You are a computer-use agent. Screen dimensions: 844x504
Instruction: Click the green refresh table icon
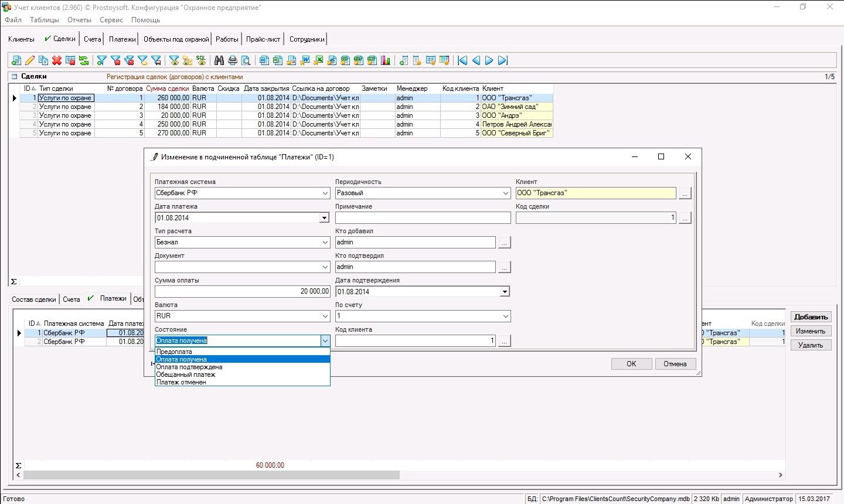[84, 60]
